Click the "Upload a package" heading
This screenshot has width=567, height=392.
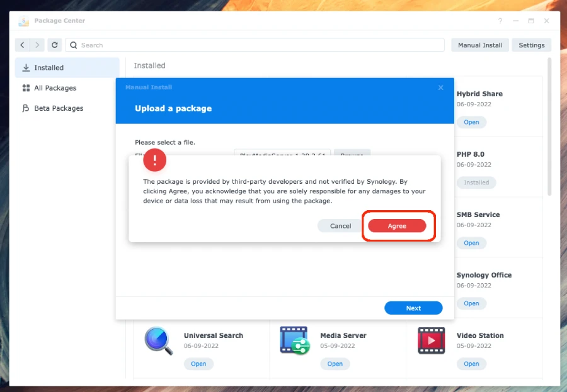(x=173, y=108)
